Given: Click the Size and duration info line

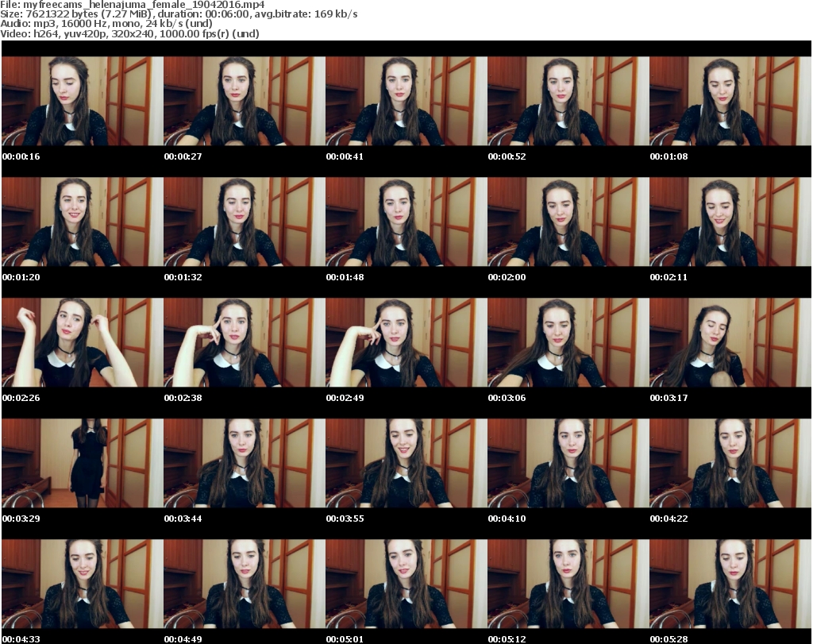Looking at the screenshot, I should pos(179,14).
